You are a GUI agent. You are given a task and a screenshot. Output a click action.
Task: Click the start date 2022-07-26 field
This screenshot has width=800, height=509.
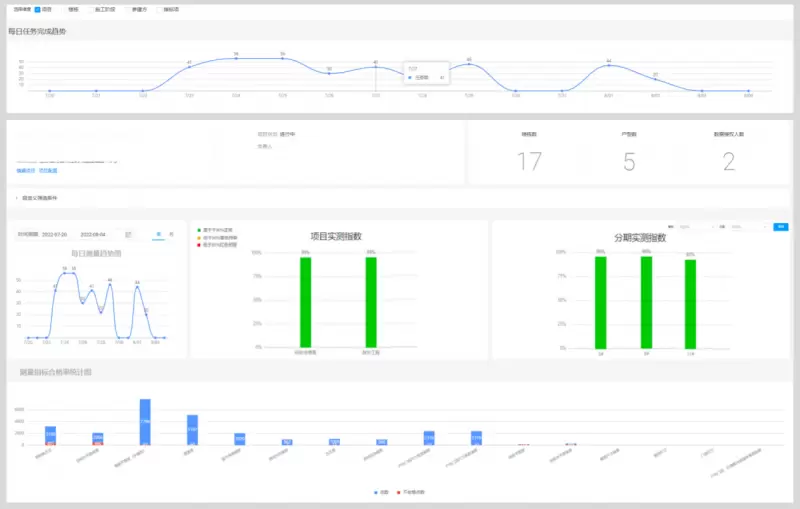point(54,234)
